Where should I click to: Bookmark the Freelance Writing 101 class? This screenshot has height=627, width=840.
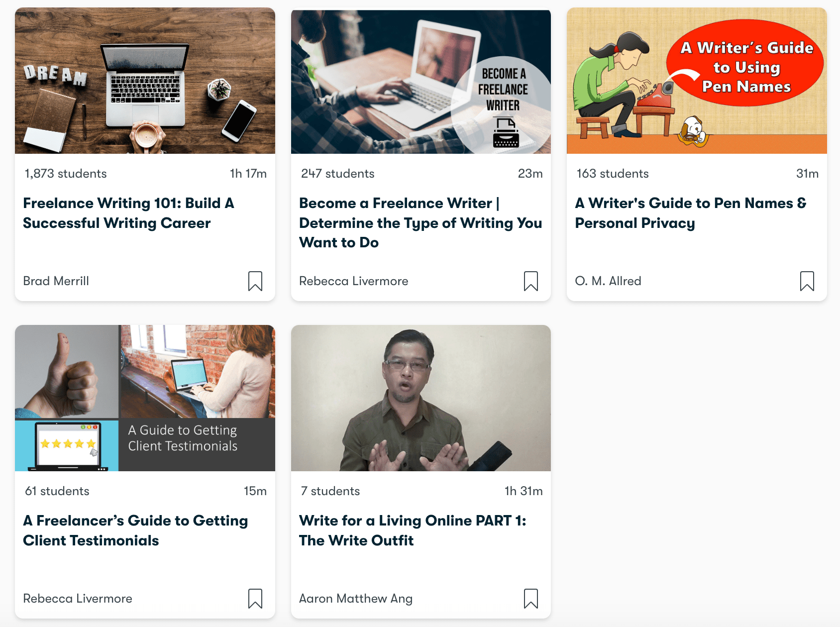(255, 281)
